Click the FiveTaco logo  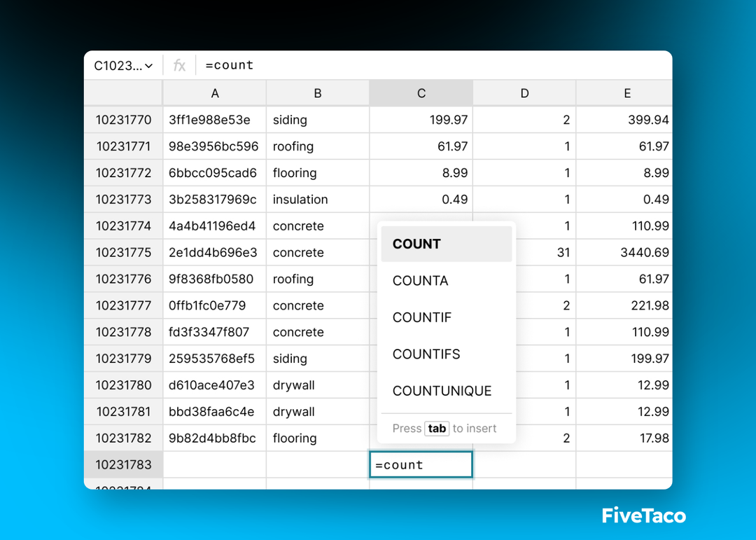click(643, 516)
